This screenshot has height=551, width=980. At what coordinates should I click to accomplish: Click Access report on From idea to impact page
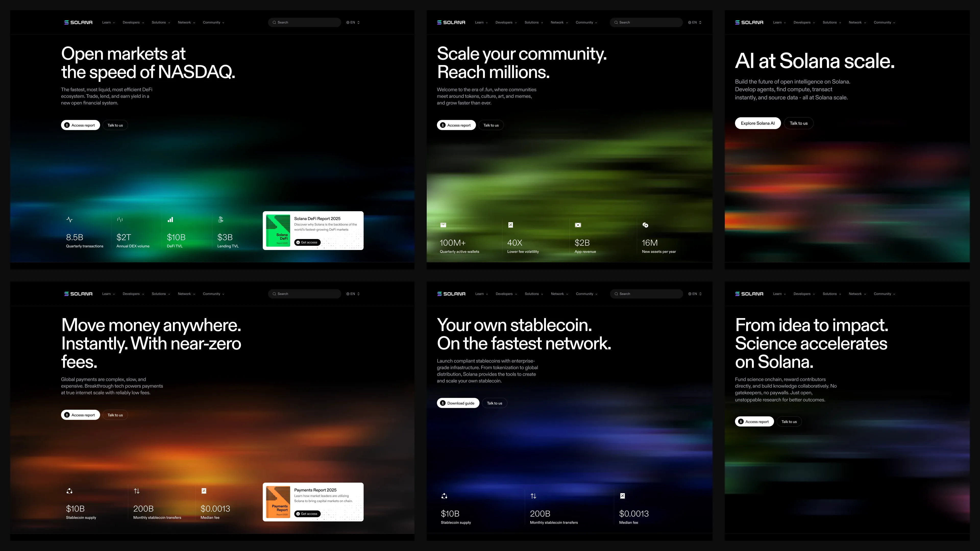(754, 422)
